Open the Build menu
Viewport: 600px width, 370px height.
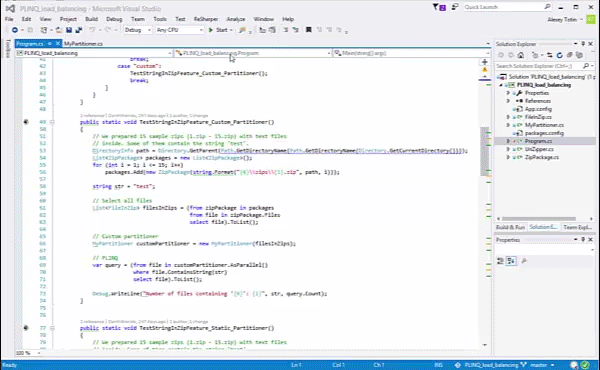pos(91,19)
